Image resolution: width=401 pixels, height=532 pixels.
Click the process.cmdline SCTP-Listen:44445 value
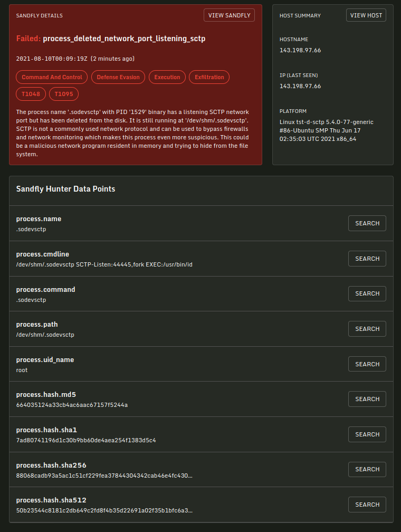[104, 264]
